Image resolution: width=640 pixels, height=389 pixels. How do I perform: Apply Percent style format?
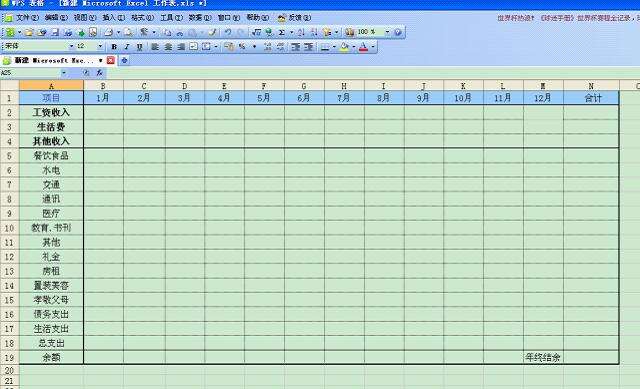242,47
